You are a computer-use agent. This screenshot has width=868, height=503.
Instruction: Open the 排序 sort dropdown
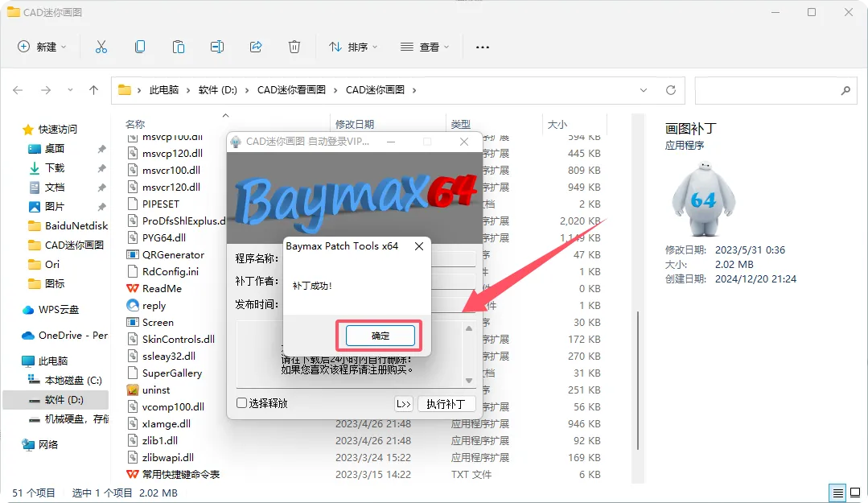[x=352, y=47]
